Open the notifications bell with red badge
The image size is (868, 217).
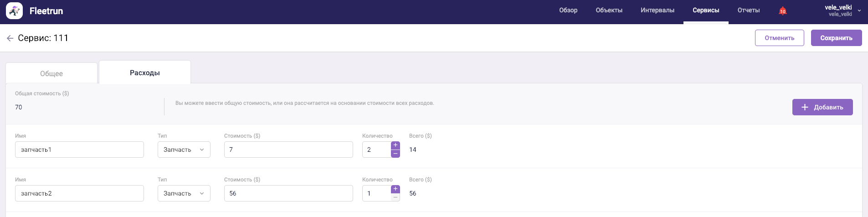(782, 11)
